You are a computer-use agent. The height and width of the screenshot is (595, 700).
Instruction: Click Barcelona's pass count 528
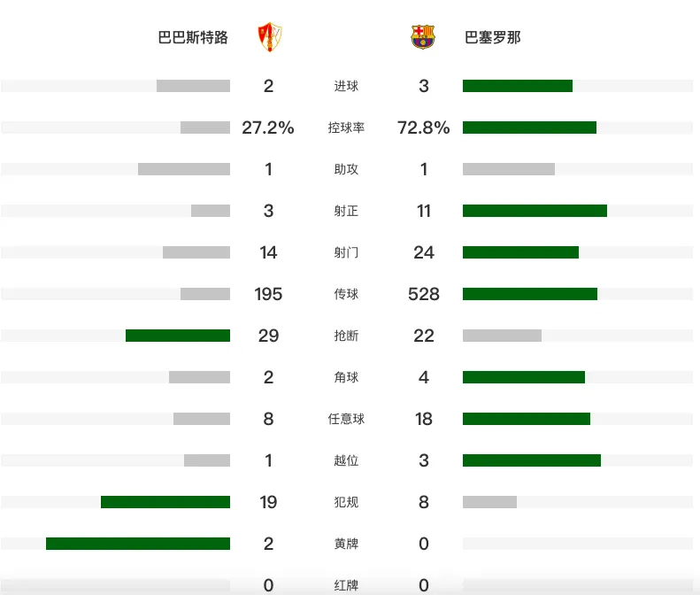tap(424, 294)
